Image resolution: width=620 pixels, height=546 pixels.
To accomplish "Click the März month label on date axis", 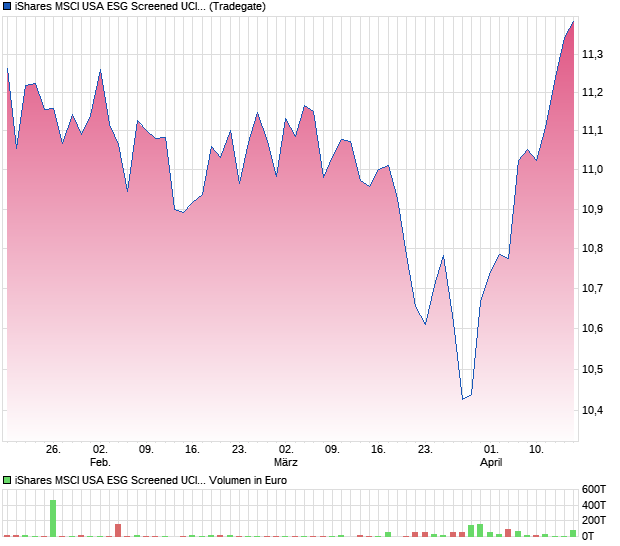I will [287, 462].
